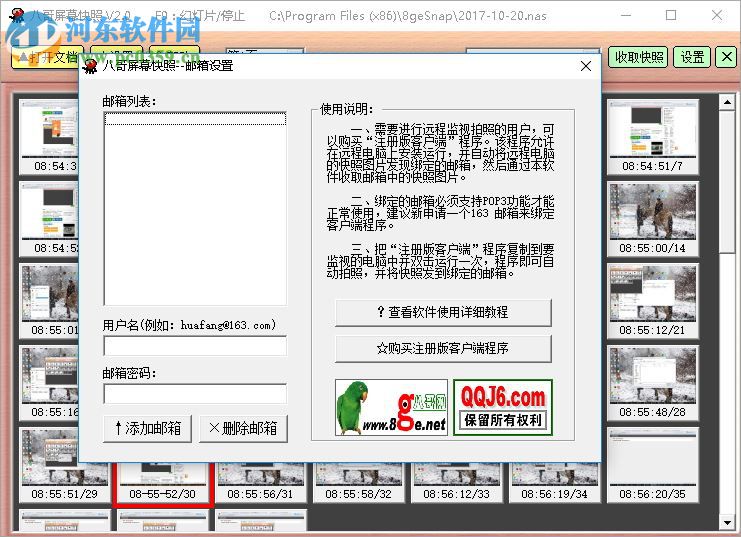Screen dimensions: 741x537
Task: Click the vertical scrollbar thumb
Action: pyautogui.click(x=727, y=182)
